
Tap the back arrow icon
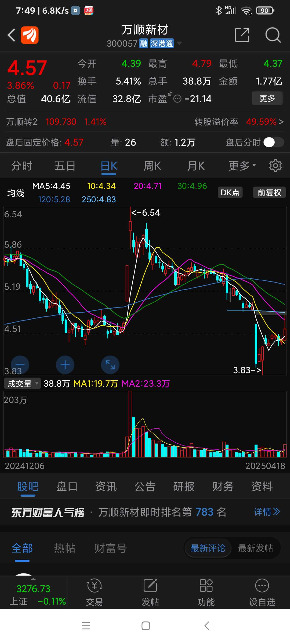11,35
